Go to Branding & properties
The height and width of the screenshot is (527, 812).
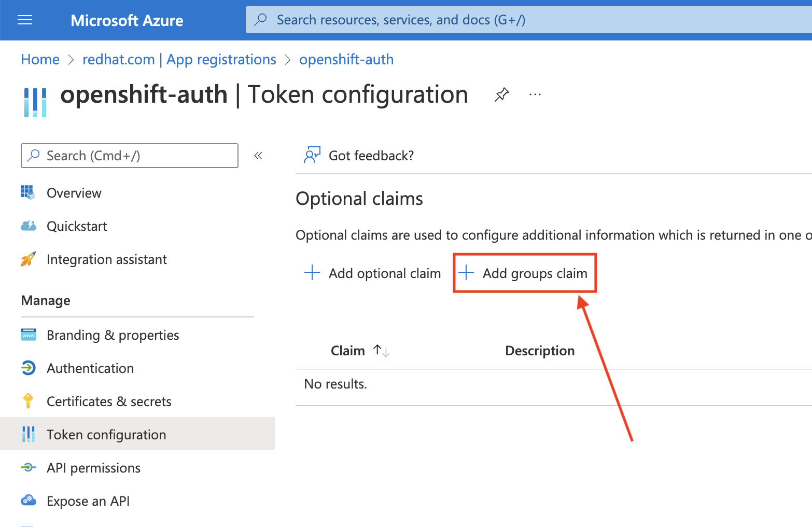(113, 335)
